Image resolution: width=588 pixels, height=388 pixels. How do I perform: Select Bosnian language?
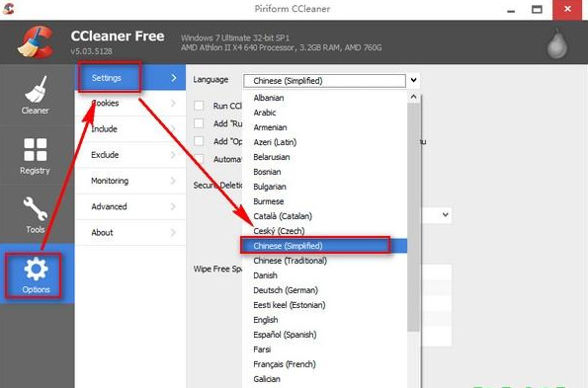[324, 172]
